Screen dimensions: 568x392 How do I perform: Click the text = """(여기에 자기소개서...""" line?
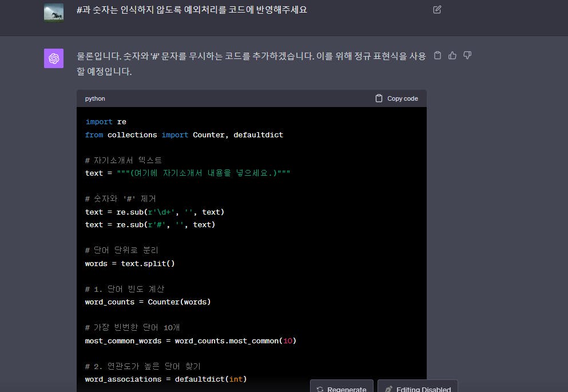tap(188, 173)
